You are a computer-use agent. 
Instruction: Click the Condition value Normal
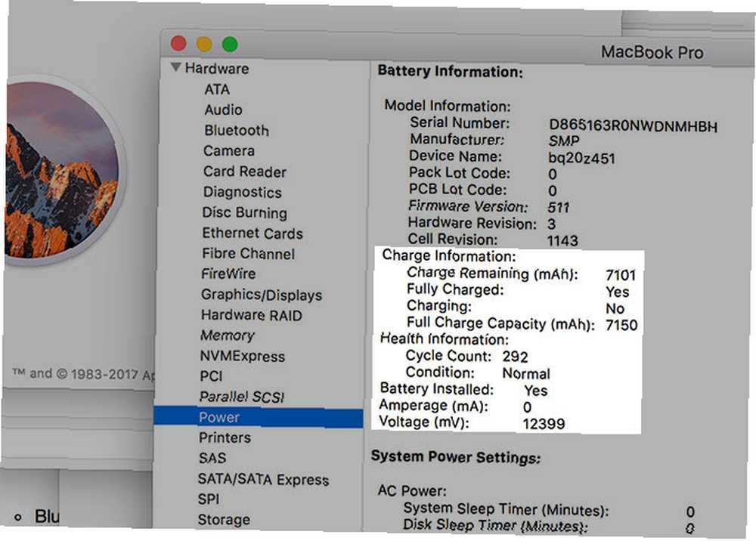[x=526, y=373]
